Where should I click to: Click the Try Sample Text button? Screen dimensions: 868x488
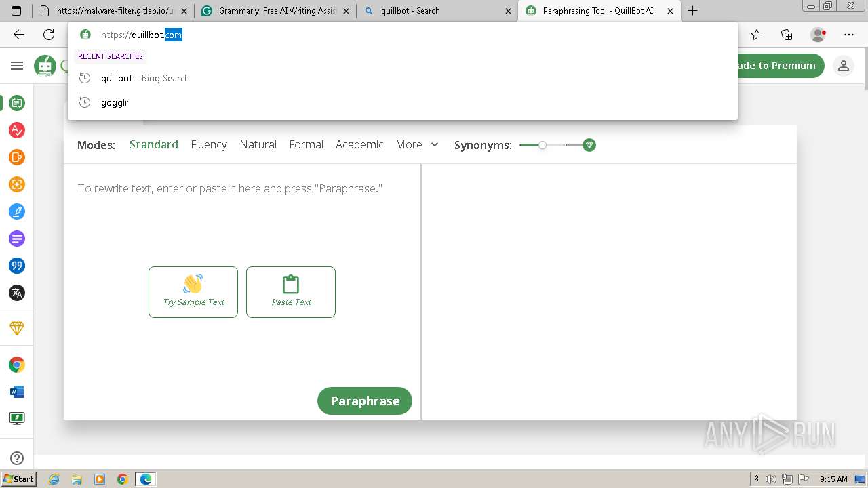click(x=193, y=292)
